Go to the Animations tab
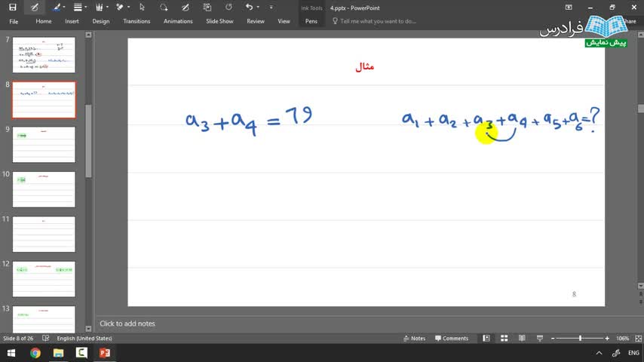Viewport: 644px width, 362px height. point(178,21)
